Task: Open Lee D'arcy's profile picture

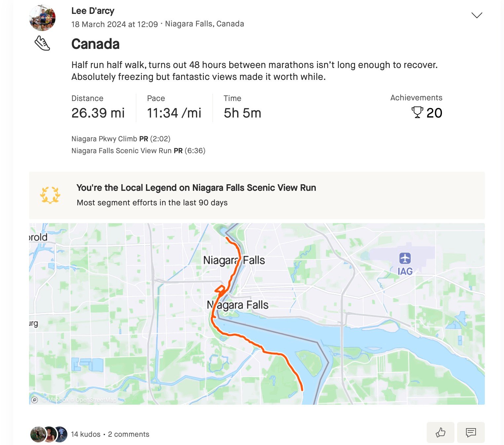Action: coord(42,18)
